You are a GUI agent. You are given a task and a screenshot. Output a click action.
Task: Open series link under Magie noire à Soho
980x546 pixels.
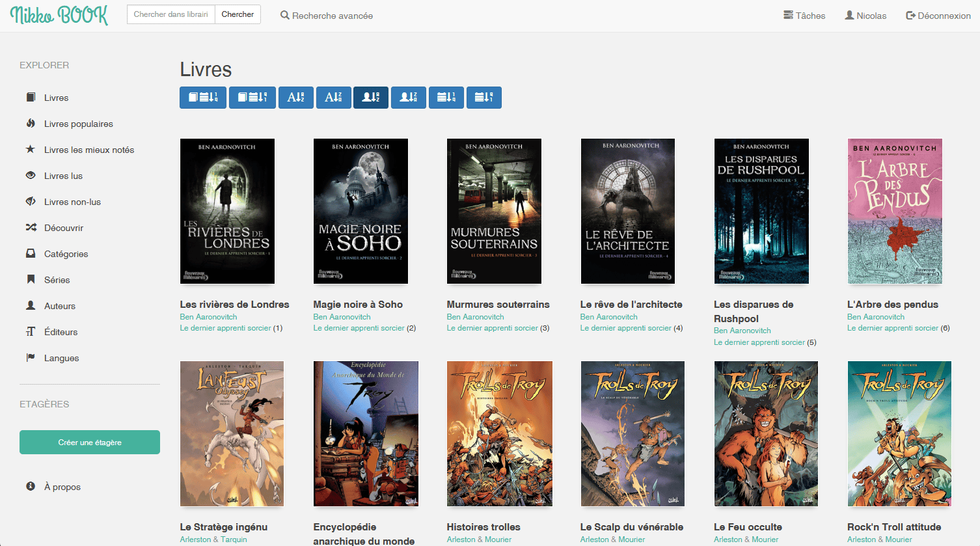(359, 328)
